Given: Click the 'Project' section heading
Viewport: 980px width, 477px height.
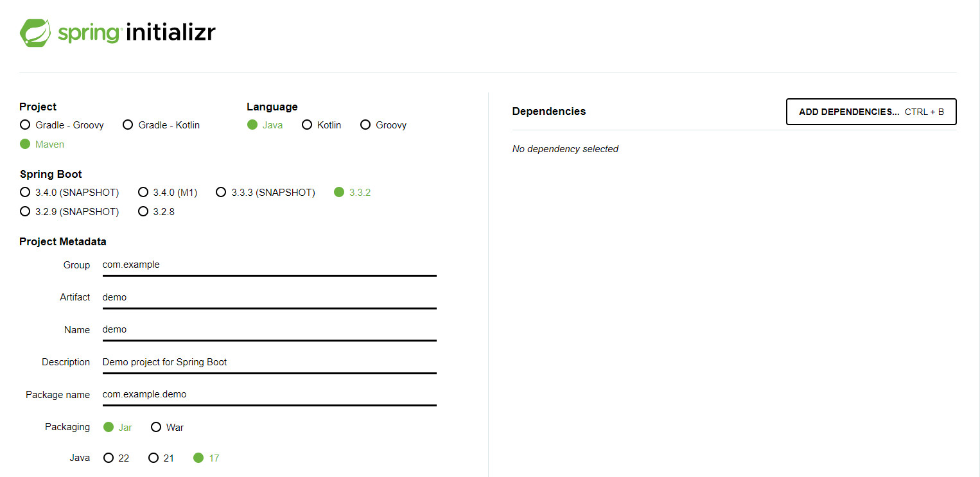Looking at the screenshot, I should (38, 107).
